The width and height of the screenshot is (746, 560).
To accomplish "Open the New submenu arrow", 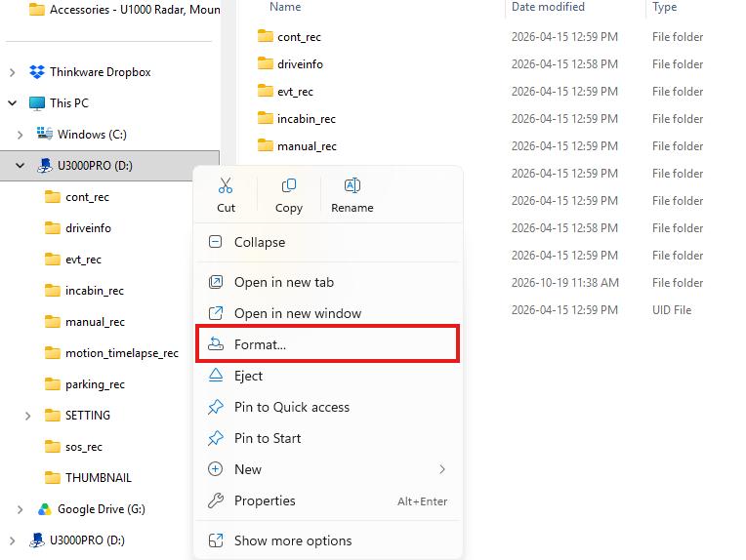I will tap(442, 469).
